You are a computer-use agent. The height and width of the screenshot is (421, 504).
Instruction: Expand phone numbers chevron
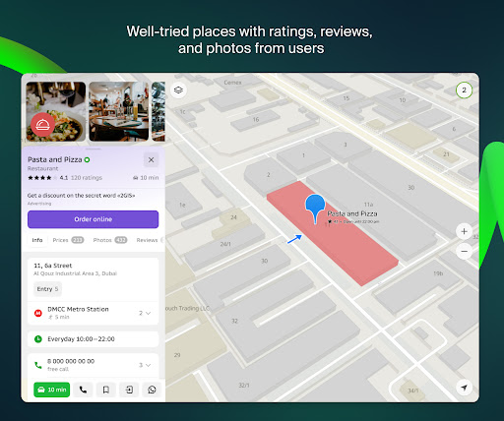pyautogui.click(x=145, y=365)
